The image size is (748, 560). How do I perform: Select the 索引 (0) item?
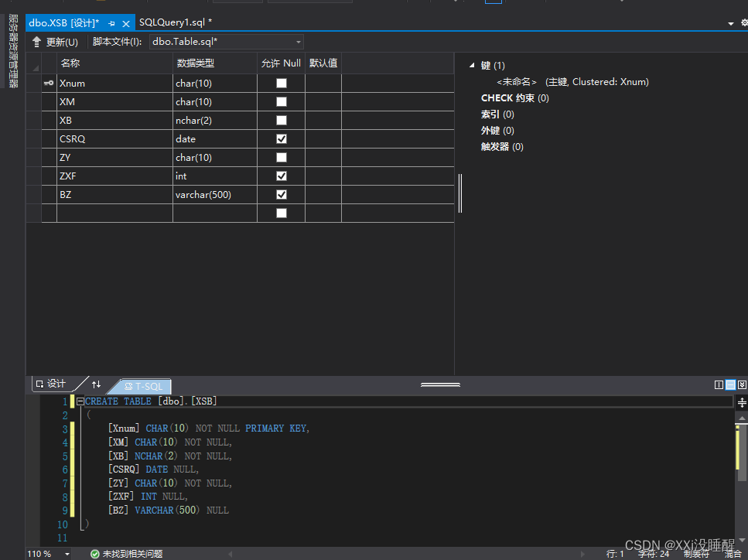point(497,114)
